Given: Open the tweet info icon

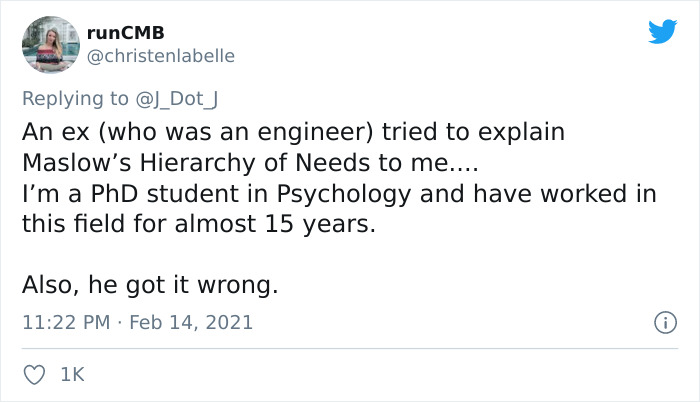Looking at the screenshot, I should 662,322.
